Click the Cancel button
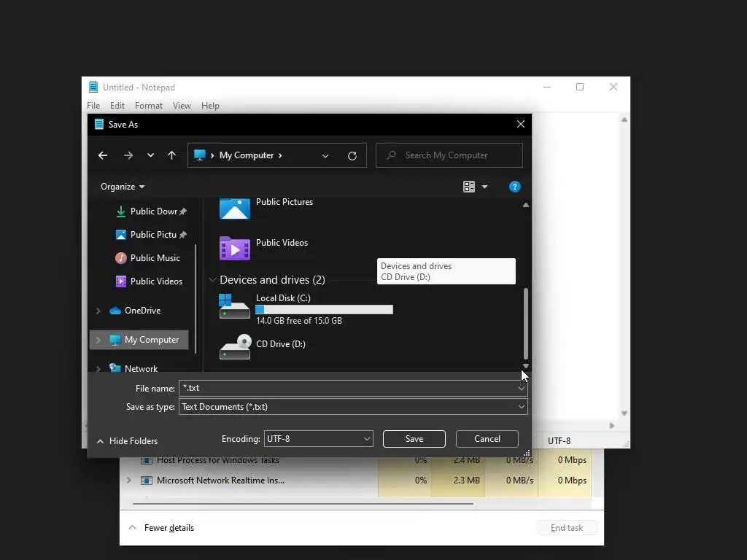 (487, 438)
